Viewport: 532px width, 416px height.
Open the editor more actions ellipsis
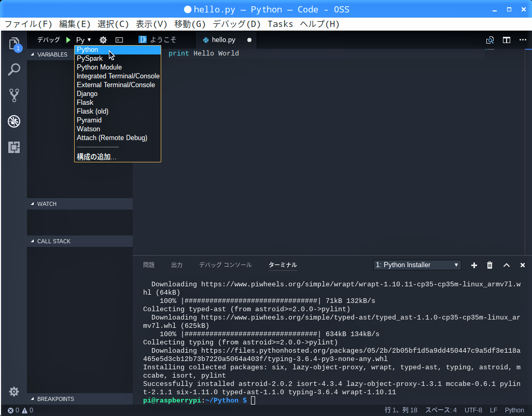(x=523, y=40)
